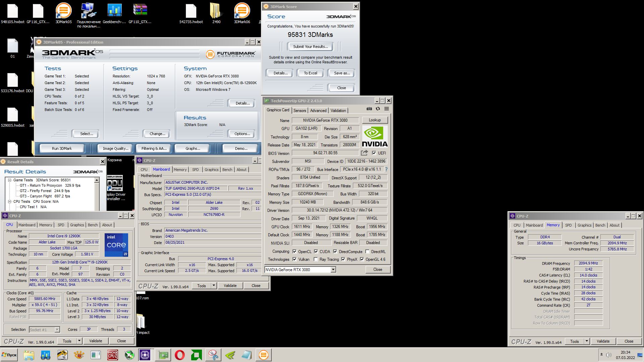
Task: Open the GPU-Z hamburger menu
Action: point(386,109)
